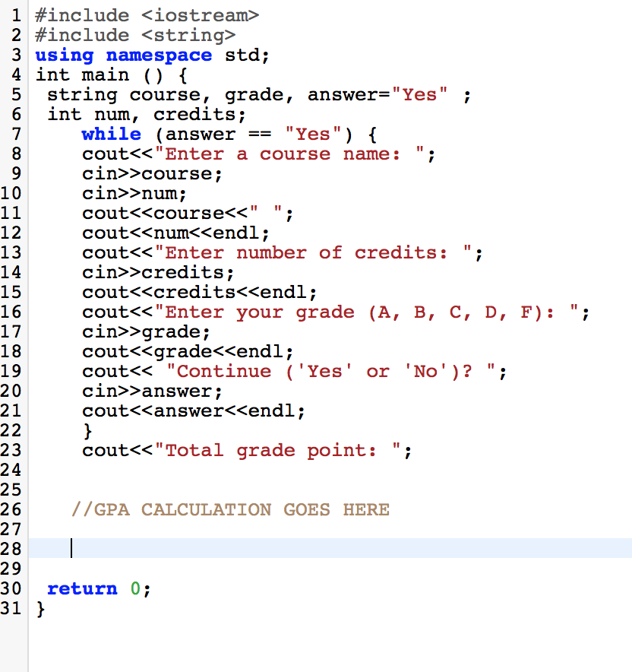632x672 pixels.
Task: Click the closing brace on line 22
Action: 86,430
